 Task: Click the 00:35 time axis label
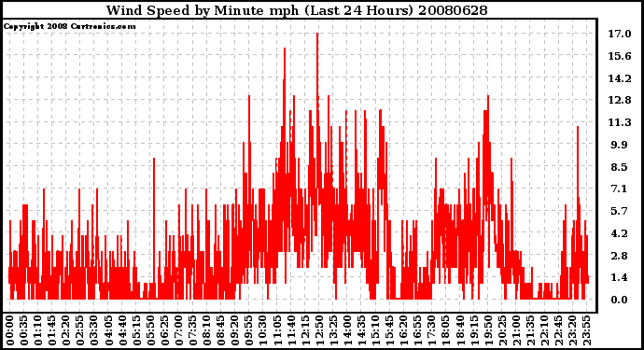click(x=24, y=331)
